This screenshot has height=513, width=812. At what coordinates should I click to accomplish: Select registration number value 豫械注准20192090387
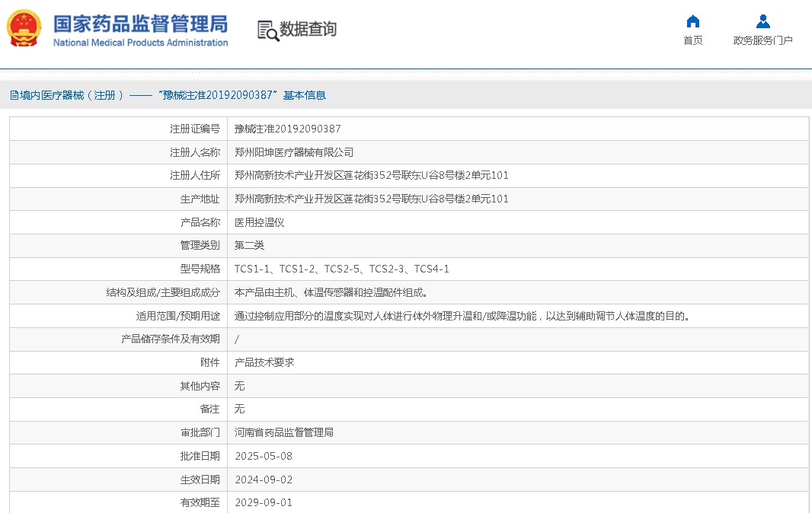coord(287,129)
